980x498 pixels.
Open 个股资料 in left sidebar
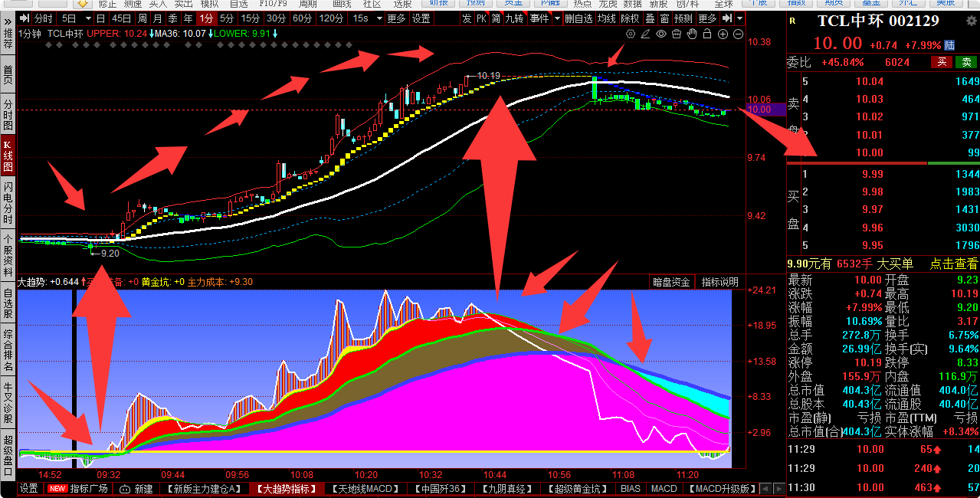pos(8,255)
